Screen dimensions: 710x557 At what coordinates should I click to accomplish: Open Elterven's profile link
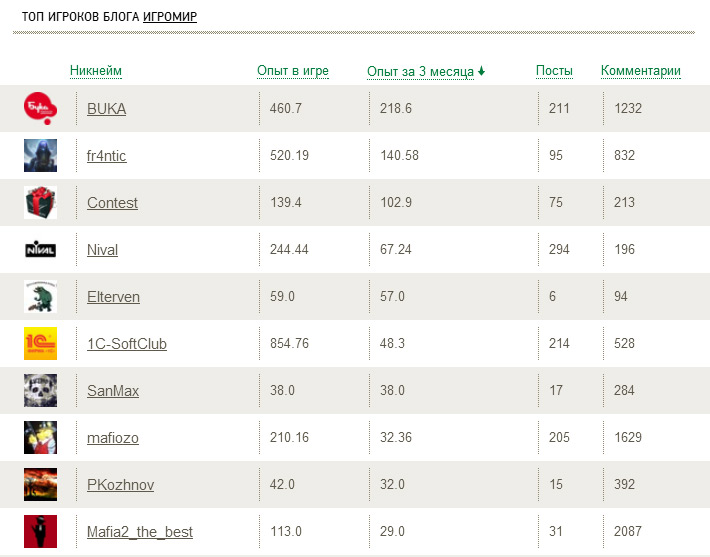(113, 297)
